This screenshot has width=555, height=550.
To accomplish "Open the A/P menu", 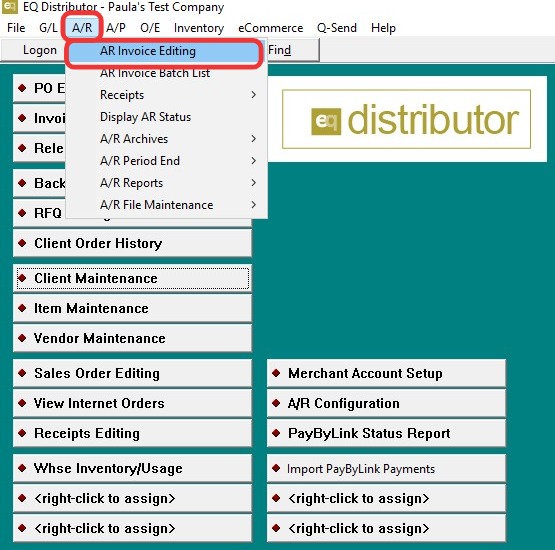I will tap(116, 28).
